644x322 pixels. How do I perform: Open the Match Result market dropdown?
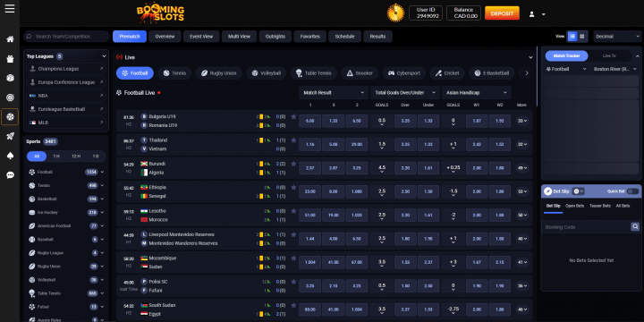click(334, 93)
